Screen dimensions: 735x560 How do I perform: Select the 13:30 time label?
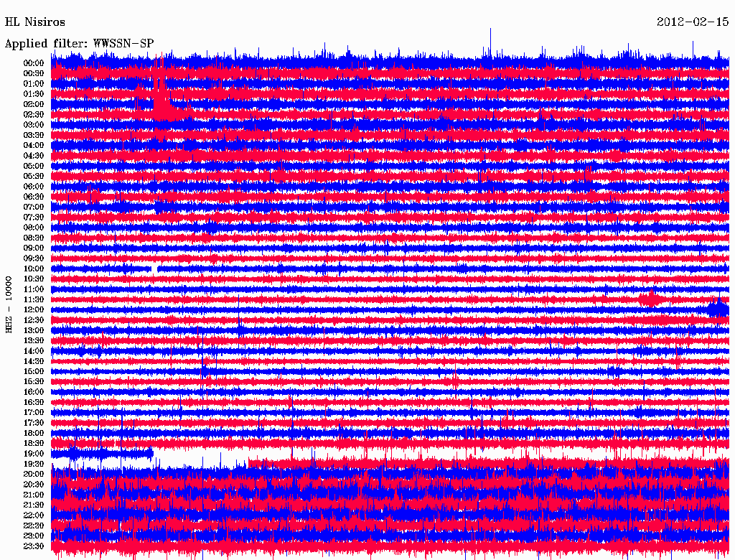tap(34, 341)
